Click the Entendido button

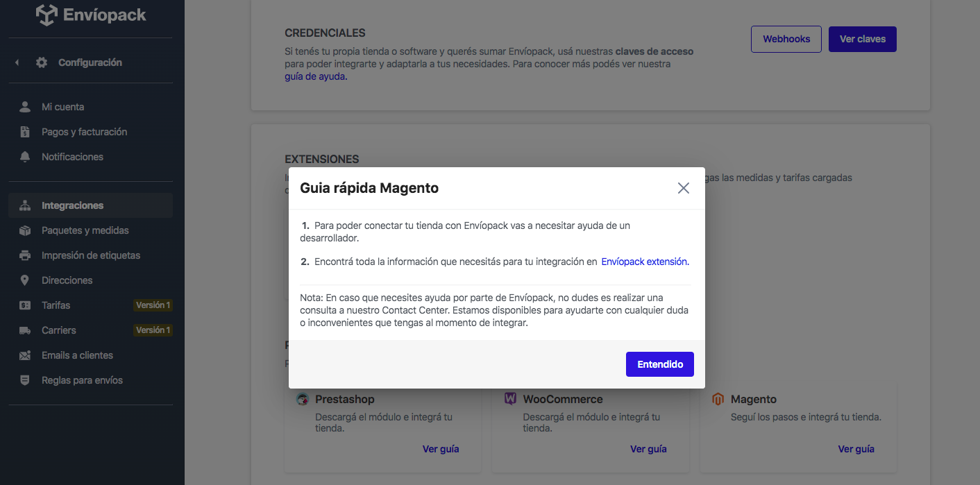(x=660, y=364)
